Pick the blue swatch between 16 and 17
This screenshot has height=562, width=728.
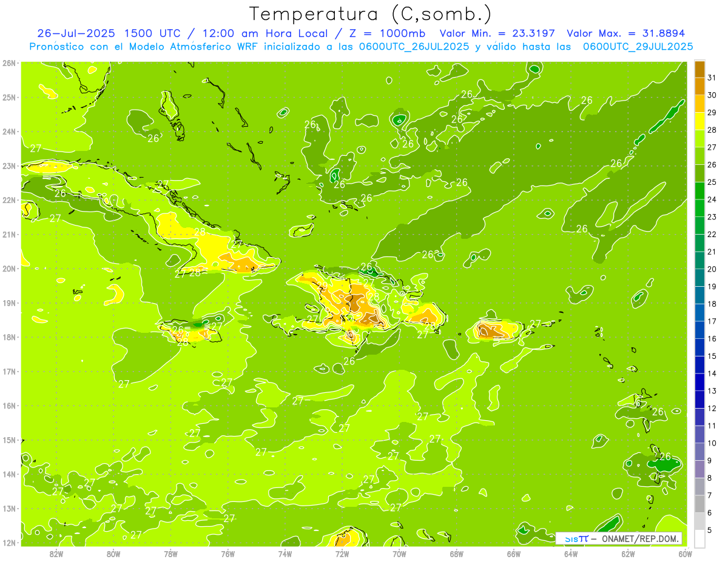(699, 330)
